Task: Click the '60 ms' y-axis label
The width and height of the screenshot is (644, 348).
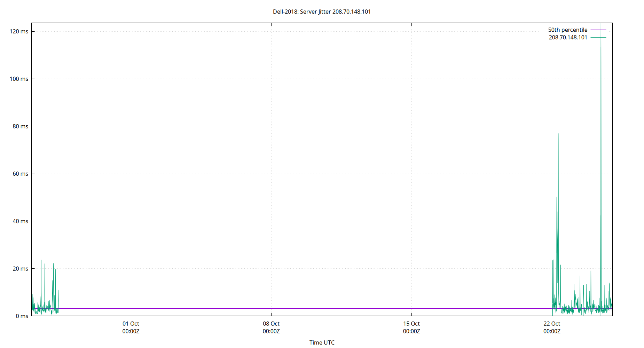Action: pyautogui.click(x=20, y=174)
